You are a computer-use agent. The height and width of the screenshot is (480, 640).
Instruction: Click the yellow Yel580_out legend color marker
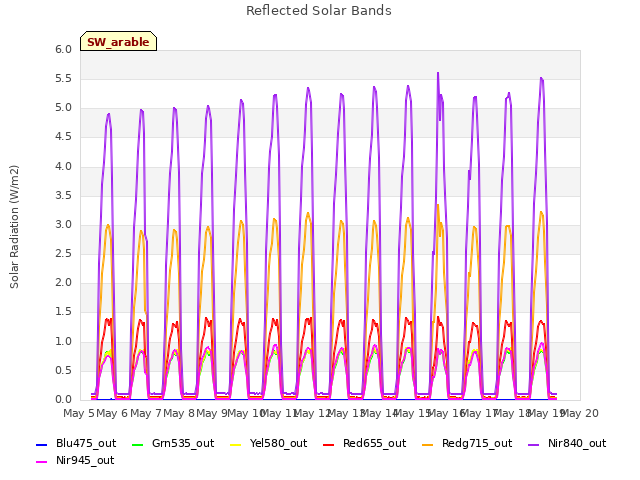tap(236, 444)
